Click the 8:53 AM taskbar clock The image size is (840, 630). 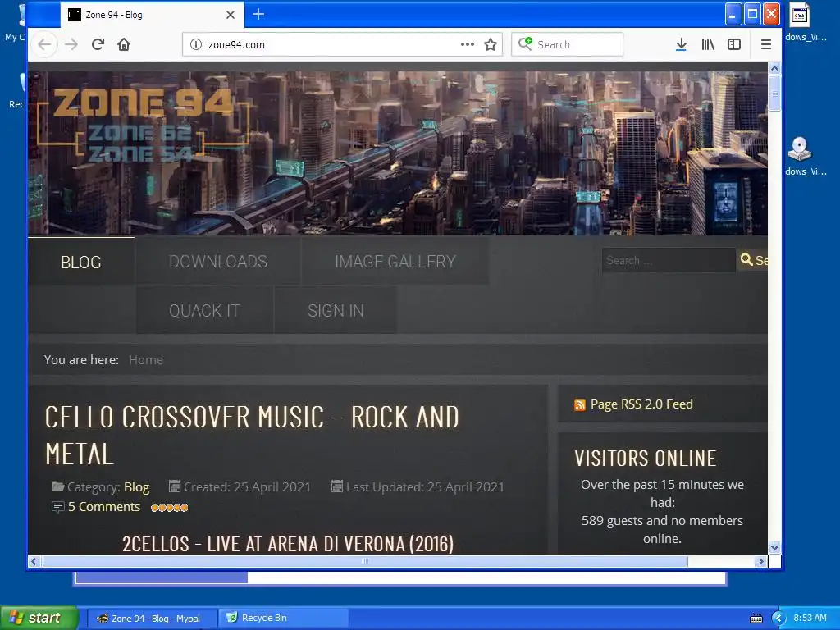coord(810,619)
